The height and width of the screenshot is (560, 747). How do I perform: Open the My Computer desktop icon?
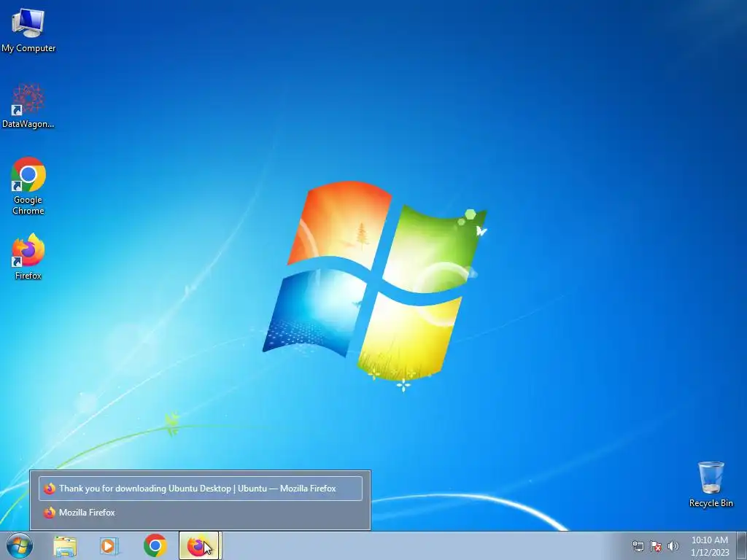point(28,31)
